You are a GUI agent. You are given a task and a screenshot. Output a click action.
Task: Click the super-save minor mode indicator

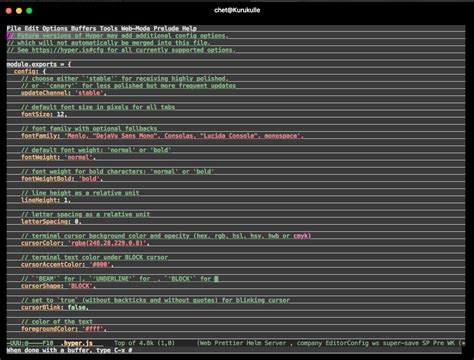400,343
